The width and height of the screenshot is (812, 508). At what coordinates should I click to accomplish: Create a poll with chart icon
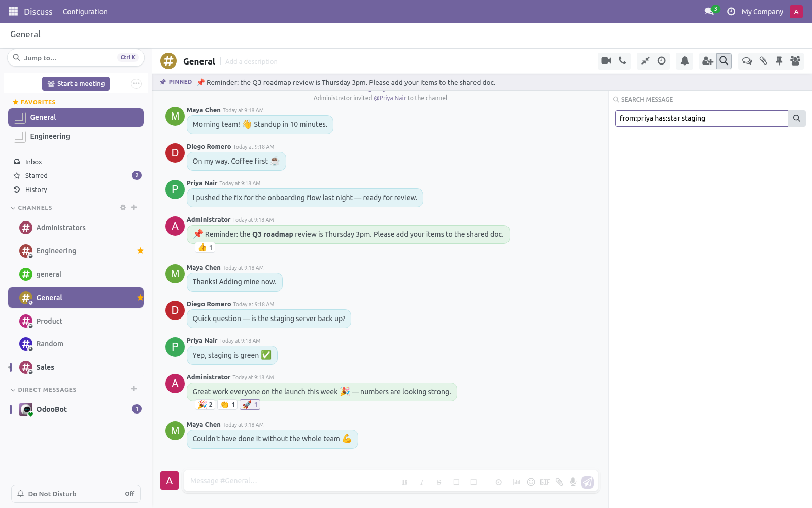click(x=517, y=482)
